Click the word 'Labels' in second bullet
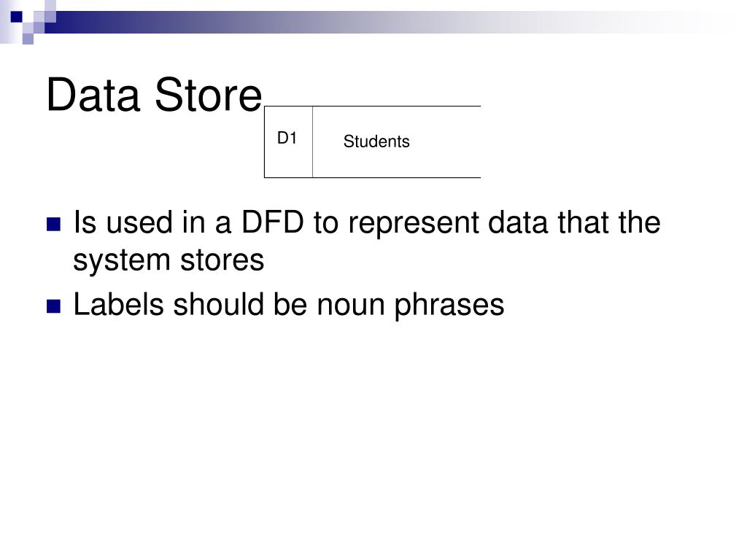 [x=119, y=304]
